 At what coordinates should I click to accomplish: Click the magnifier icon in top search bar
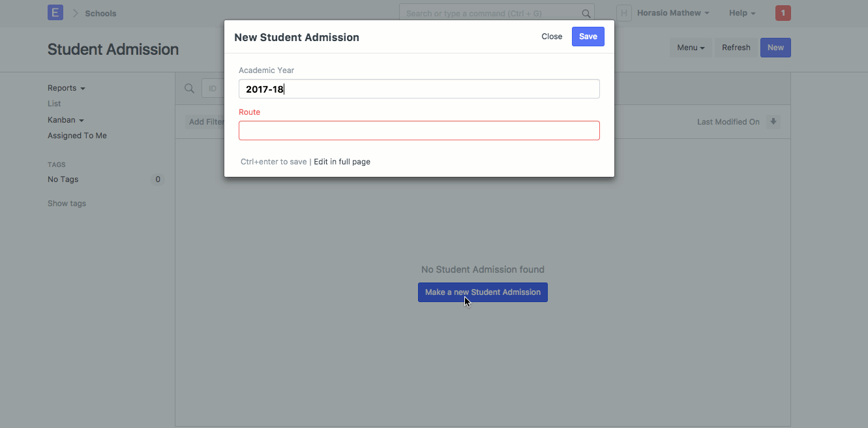[x=586, y=13]
